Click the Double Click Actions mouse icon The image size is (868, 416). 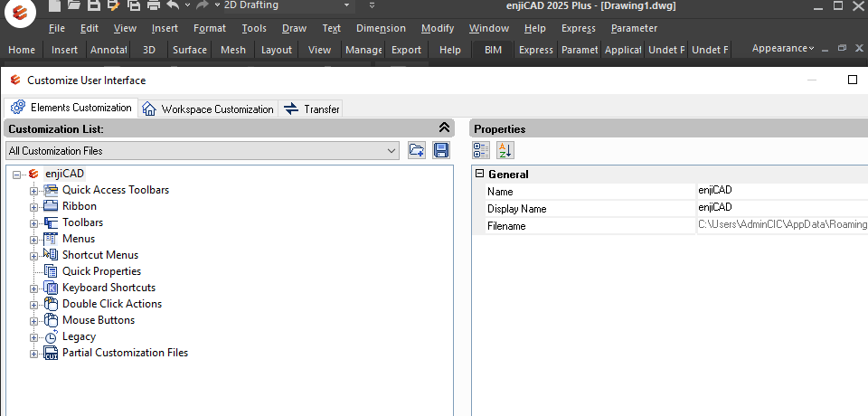pos(51,304)
